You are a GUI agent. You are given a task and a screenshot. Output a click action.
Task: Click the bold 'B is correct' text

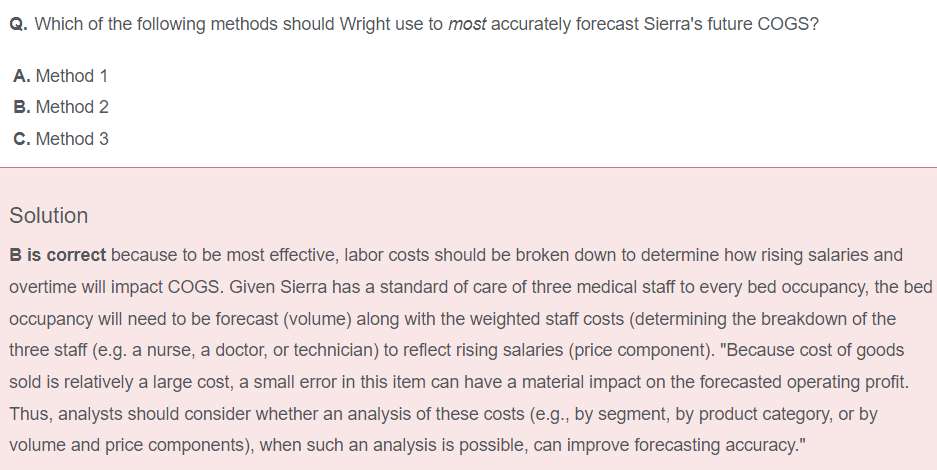(x=57, y=255)
